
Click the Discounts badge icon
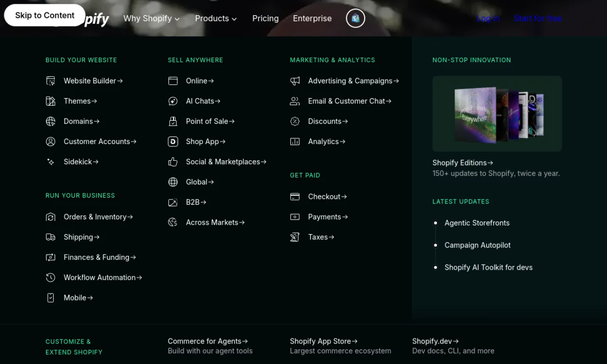(x=295, y=121)
